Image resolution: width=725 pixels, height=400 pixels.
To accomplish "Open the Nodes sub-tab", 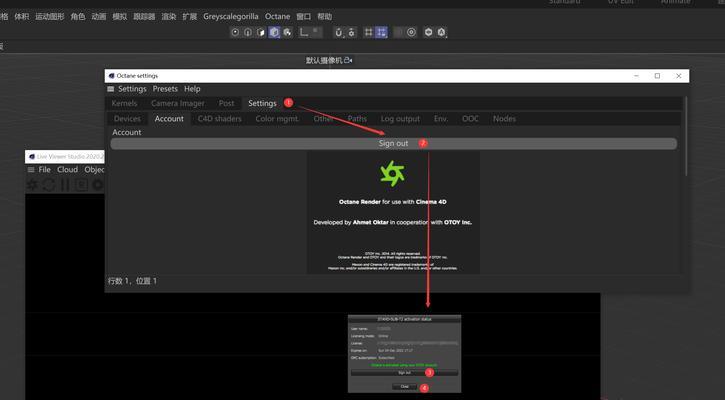I will pyautogui.click(x=504, y=119).
